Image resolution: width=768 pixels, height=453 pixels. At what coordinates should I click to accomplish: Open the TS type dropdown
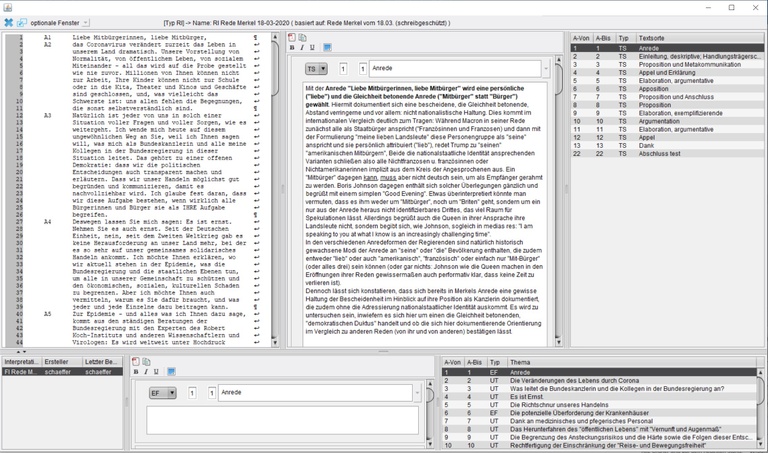click(x=316, y=69)
